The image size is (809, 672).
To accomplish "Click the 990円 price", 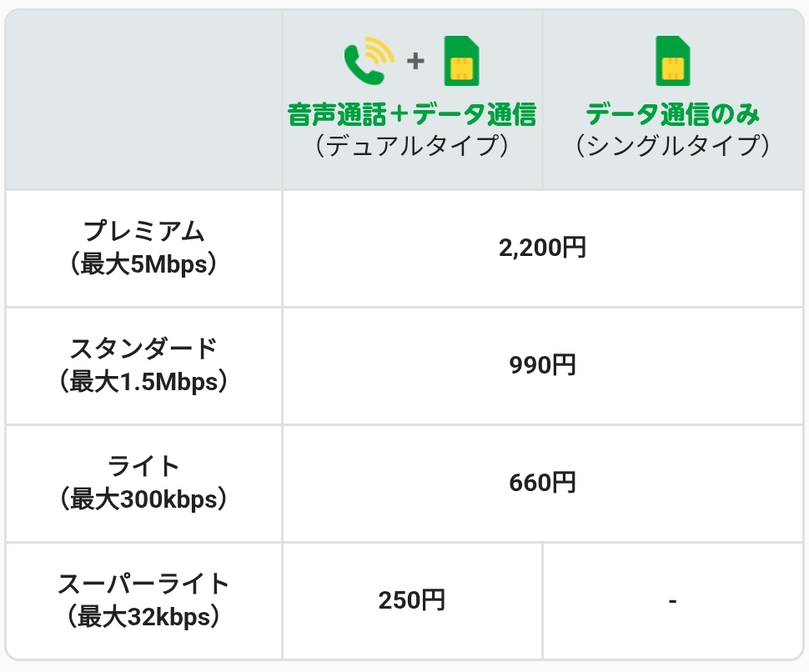I will pyautogui.click(x=543, y=365).
